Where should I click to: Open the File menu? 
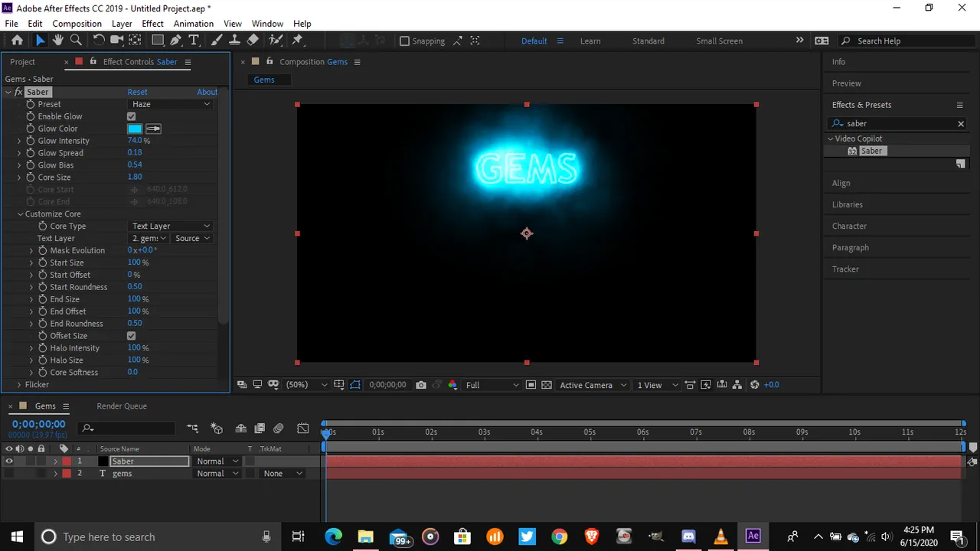tap(11, 24)
